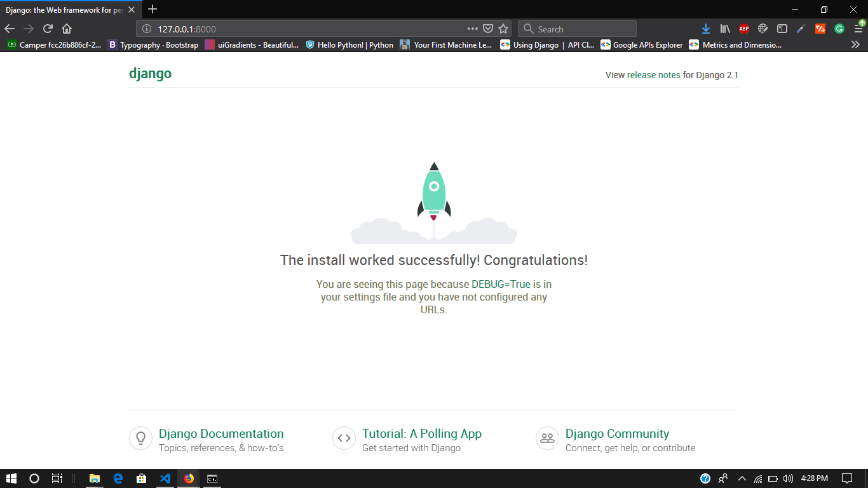868x488 pixels.
Task: Activate the eyedropper color picker extension
Action: pos(801,29)
